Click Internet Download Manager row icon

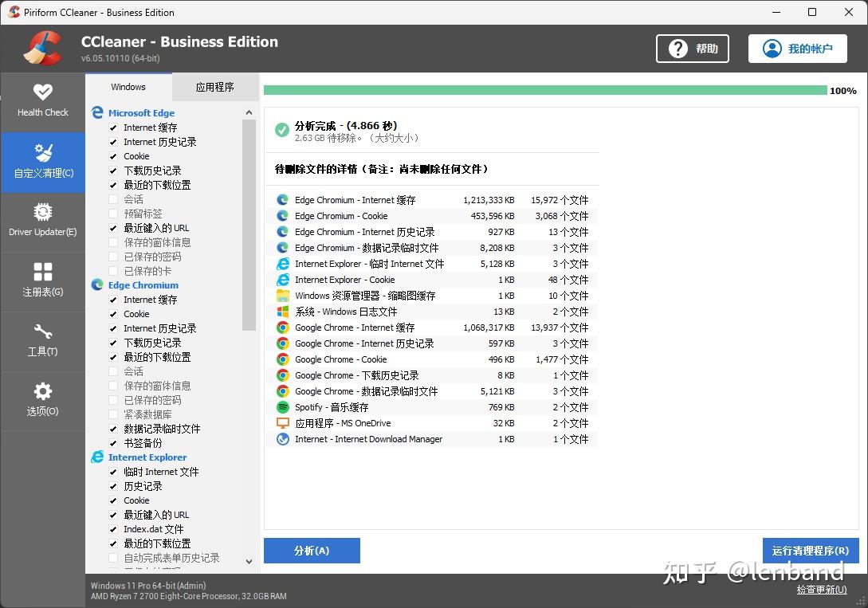click(283, 439)
